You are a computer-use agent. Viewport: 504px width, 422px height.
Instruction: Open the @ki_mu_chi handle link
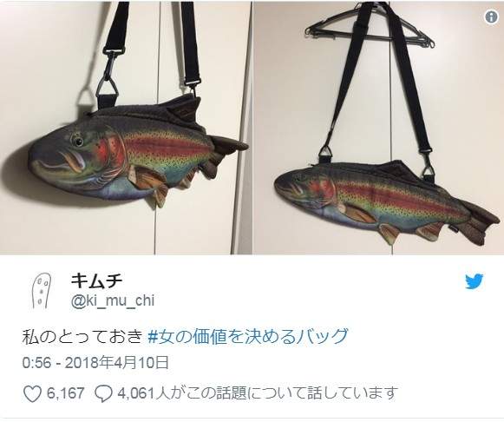113,300
